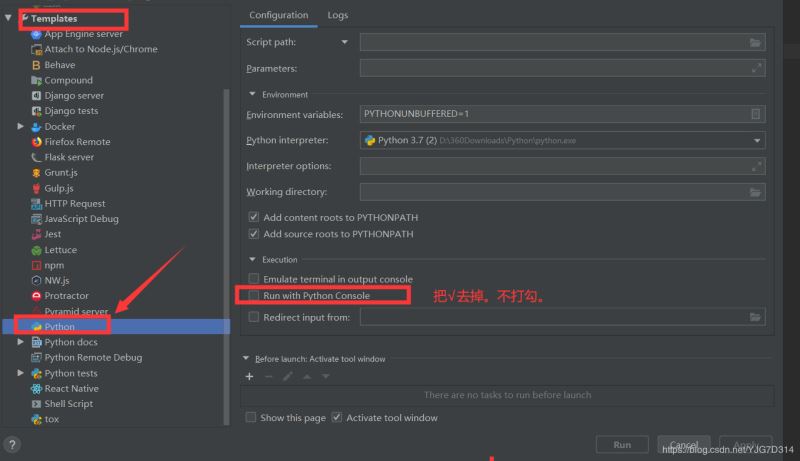800x461 pixels.
Task: Browse for redirect input file icon
Action: [755, 317]
